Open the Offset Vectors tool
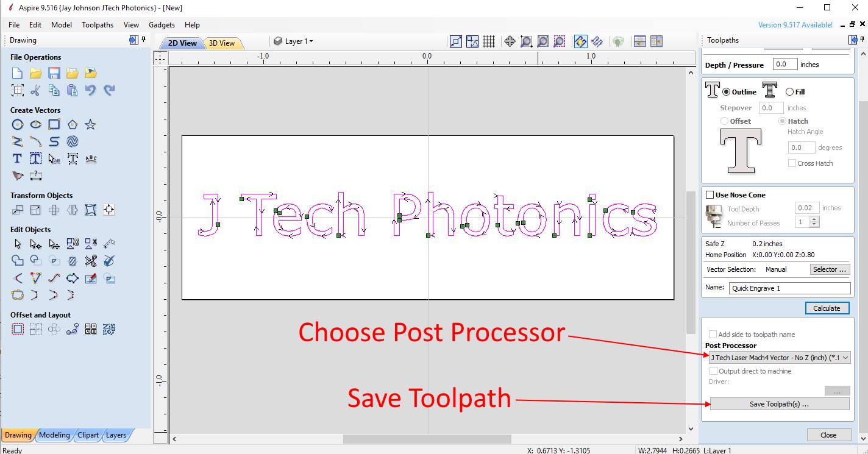The image size is (868, 454). pyautogui.click(x=18, y=328)
